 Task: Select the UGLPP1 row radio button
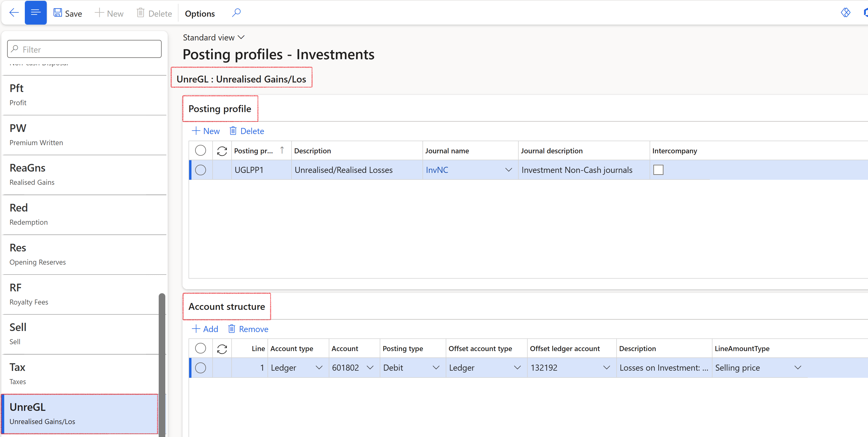click(x=200, y=170)
